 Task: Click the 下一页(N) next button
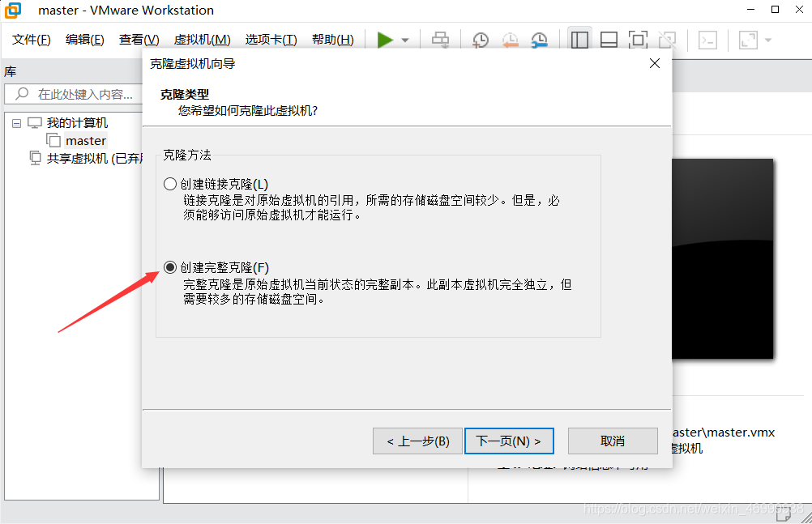click(x=509, y=441)
